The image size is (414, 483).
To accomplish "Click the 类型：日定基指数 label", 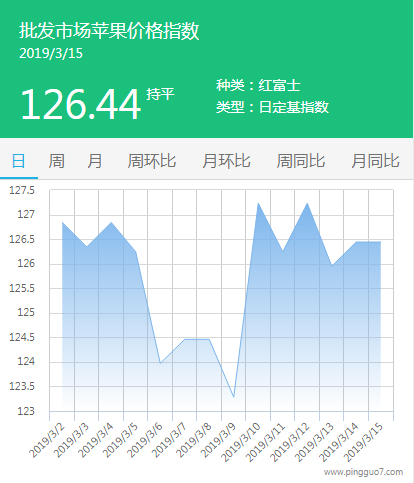I will [x=272, y=107].
